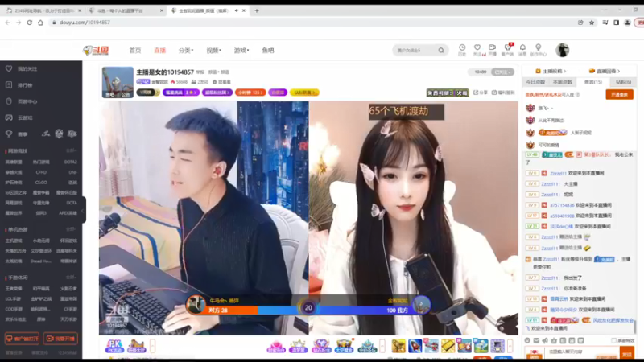Click the orange 开通贵族 button
The width and height of the screenshot is (644, 362).
click(x=619, y=94)
